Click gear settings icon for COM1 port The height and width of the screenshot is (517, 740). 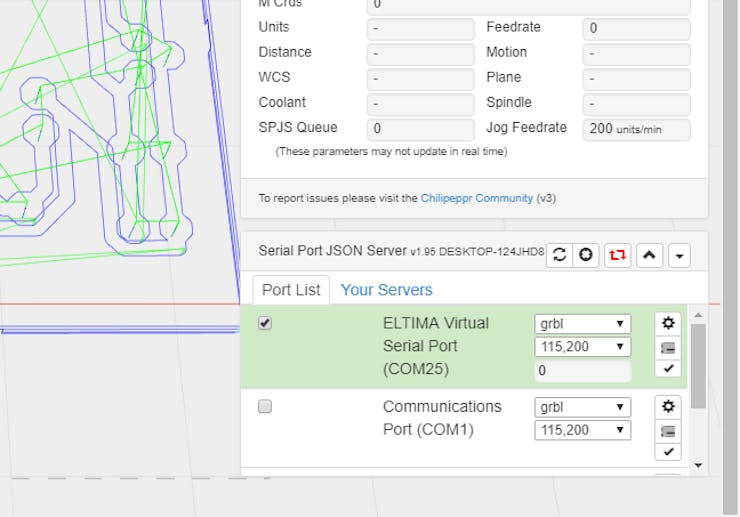[668, 407]
